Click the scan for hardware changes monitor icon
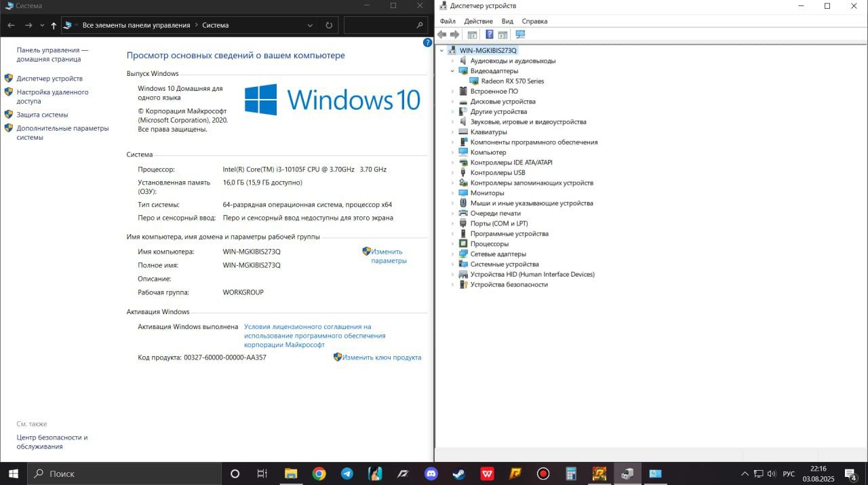 pyautogui.click(x=520, y=35)
